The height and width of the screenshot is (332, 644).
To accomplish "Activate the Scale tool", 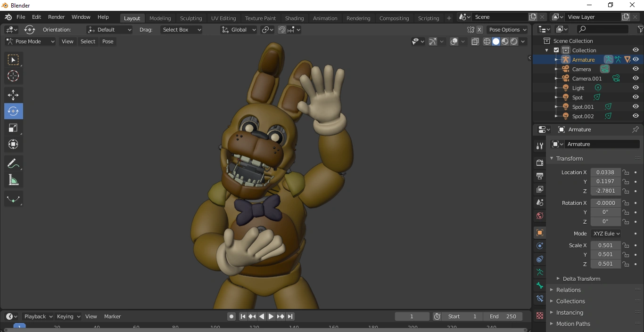I will coord(13,128).
